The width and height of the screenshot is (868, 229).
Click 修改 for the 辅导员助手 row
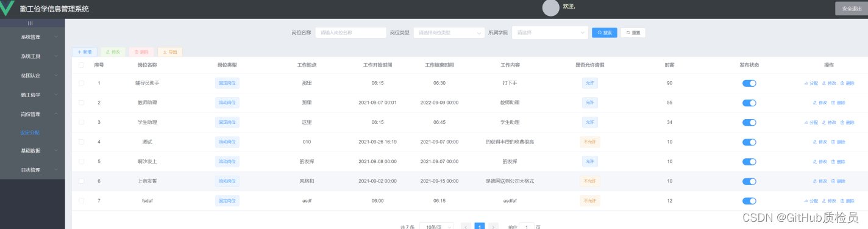828,83
